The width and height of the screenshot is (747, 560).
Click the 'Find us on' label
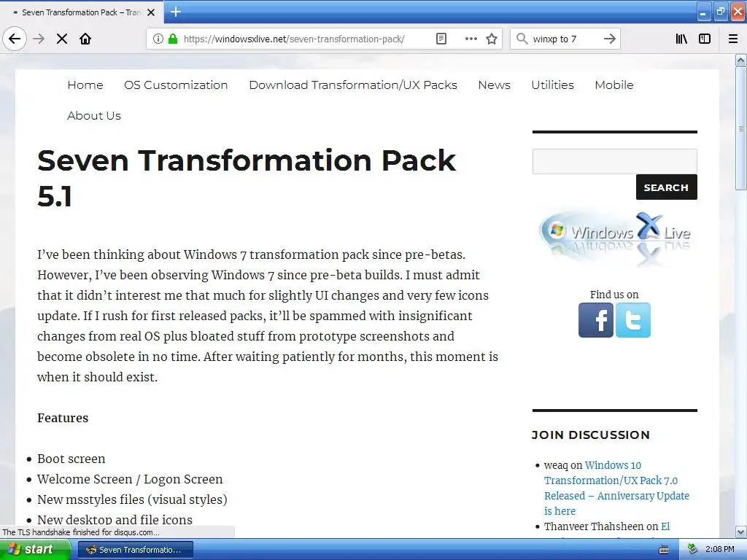(x=614, y=295)
